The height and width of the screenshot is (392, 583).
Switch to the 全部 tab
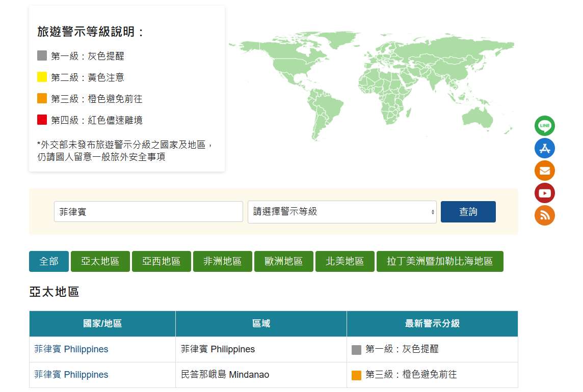[48, 261]
